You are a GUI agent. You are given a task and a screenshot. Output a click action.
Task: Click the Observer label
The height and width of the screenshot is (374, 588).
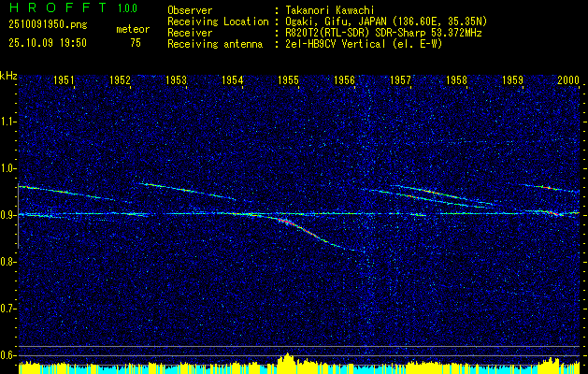pos(190,11)
